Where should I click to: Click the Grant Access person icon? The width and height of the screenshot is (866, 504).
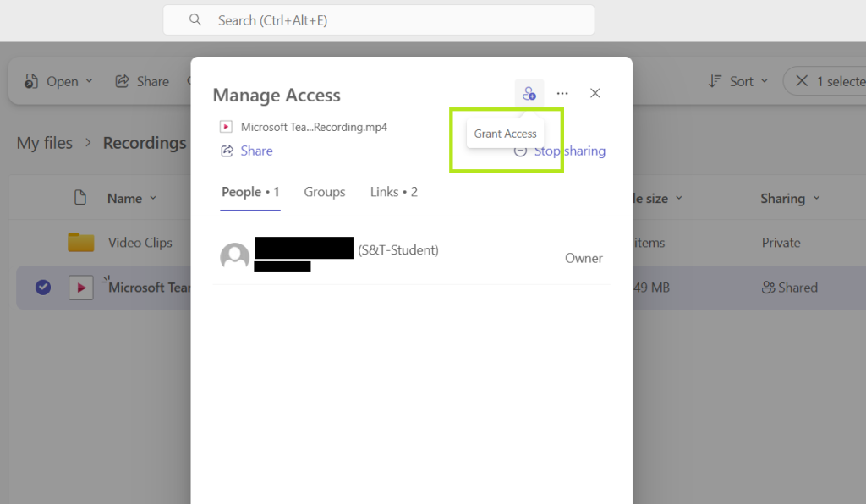tap(529, 94)
